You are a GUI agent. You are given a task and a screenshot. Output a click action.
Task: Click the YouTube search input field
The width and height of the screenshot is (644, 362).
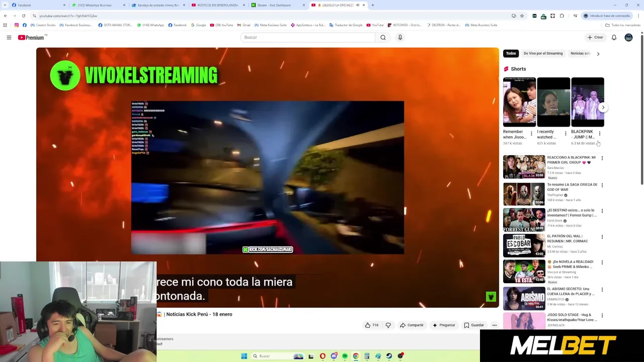307,37
